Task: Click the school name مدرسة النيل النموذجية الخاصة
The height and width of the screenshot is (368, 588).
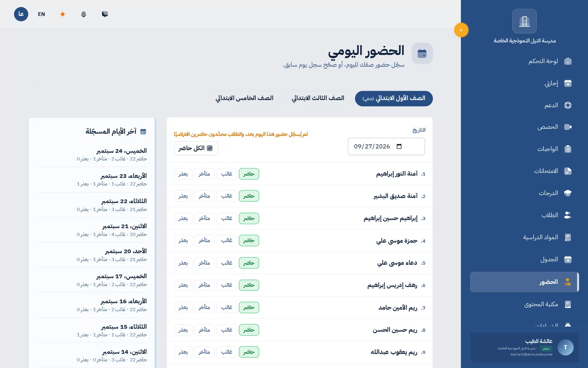Action: click(x=524, y=40)
